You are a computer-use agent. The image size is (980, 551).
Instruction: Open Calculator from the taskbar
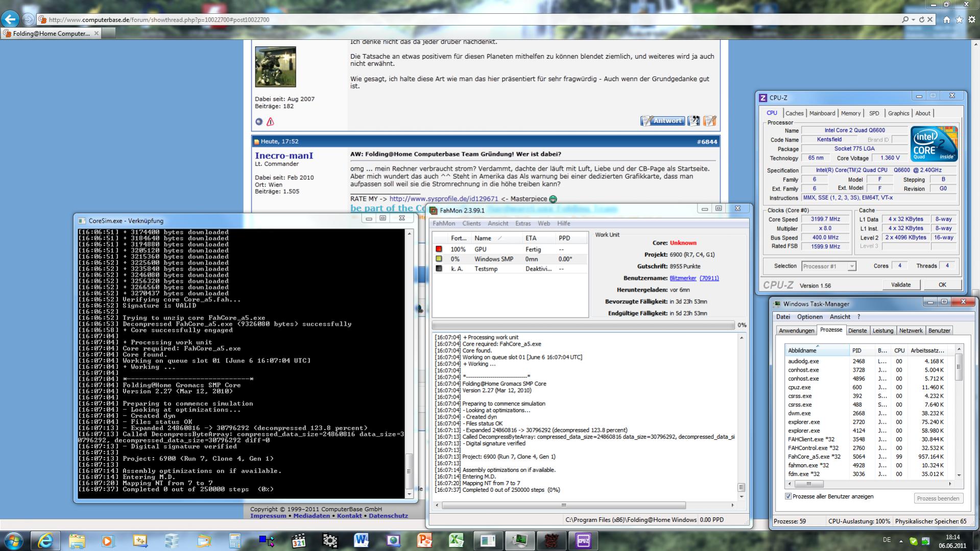[x=234, y=541]
